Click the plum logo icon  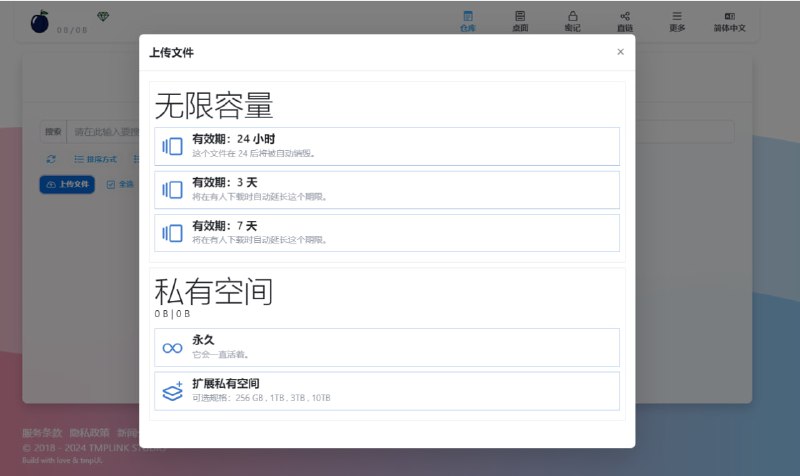tap(39, 22)
